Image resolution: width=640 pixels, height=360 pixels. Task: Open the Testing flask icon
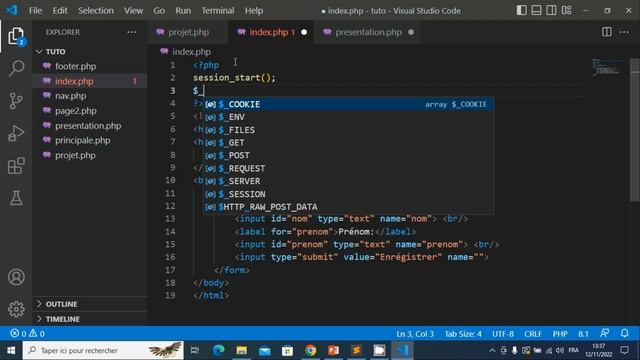(x=16, y=198)
